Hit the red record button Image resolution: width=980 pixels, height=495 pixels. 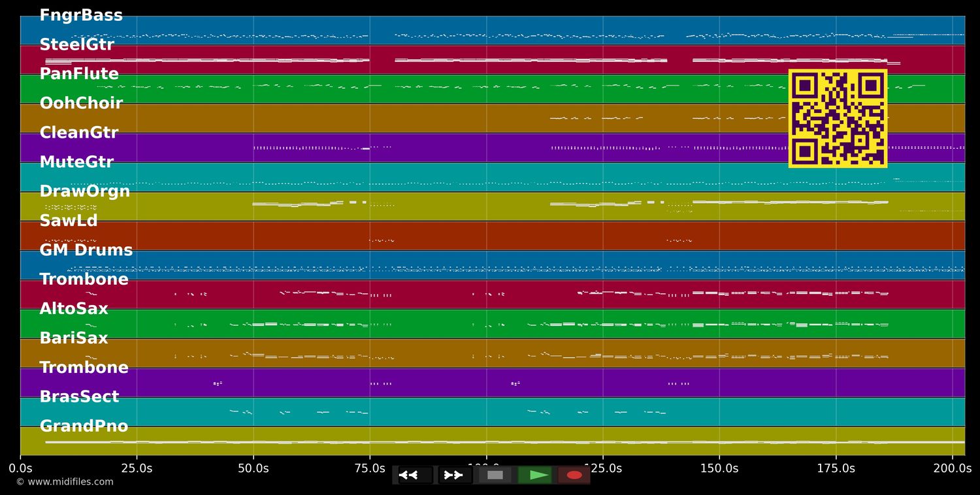coord(574,475)
